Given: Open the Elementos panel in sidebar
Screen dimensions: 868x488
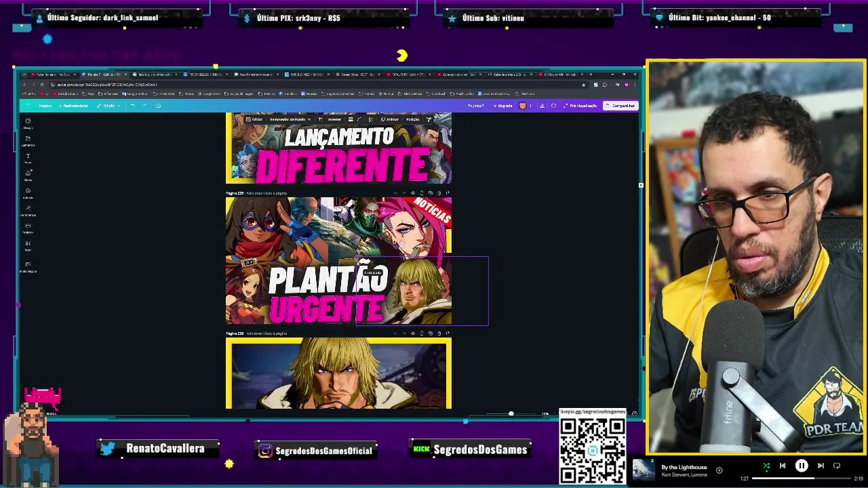Looking at the screenshot, I should tap(28, 140).
